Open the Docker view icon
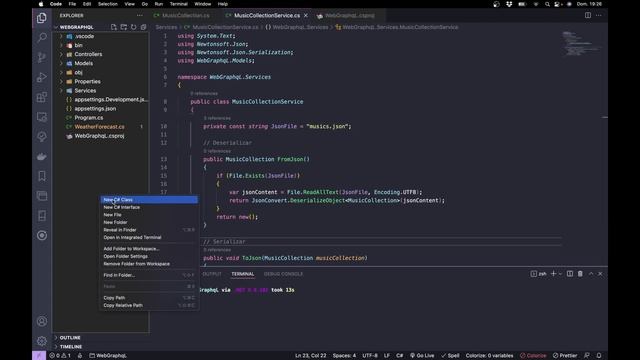640x360 pixels. [42, 156]
